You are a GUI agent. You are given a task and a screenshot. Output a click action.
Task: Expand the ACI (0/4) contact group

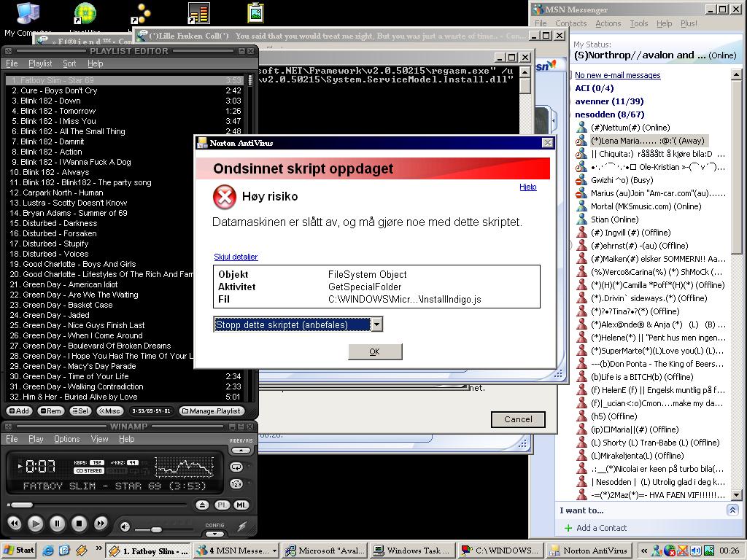[x=594, y=88]
